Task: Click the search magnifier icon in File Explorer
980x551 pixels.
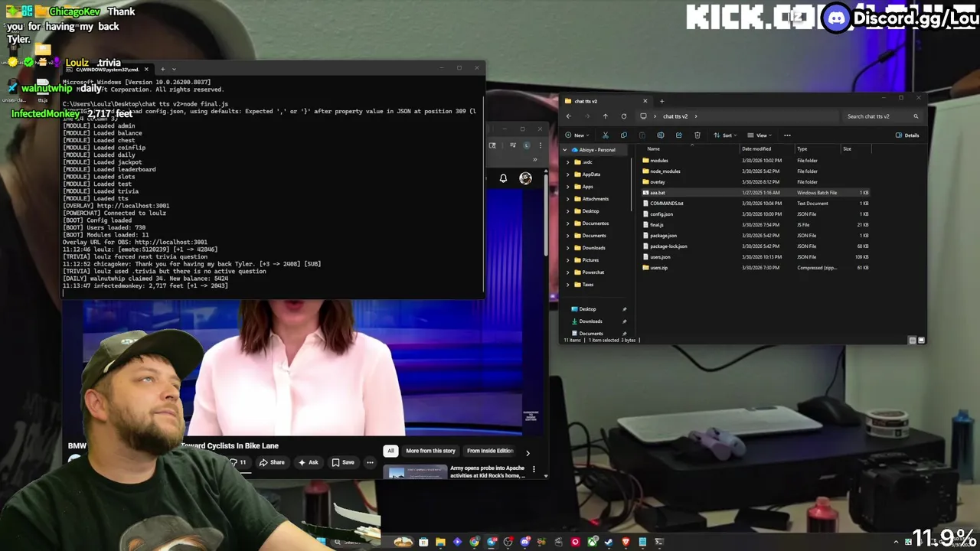Action: [x=916, y=116]
